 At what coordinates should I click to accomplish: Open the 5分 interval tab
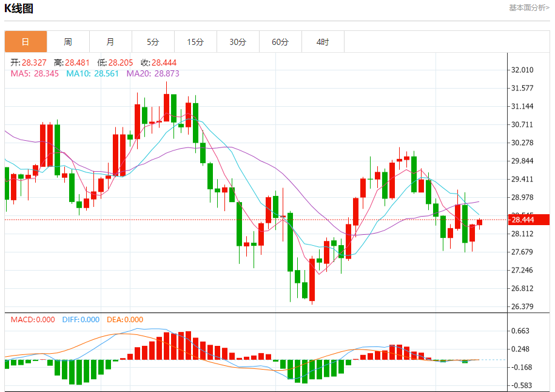pos(153,42)
